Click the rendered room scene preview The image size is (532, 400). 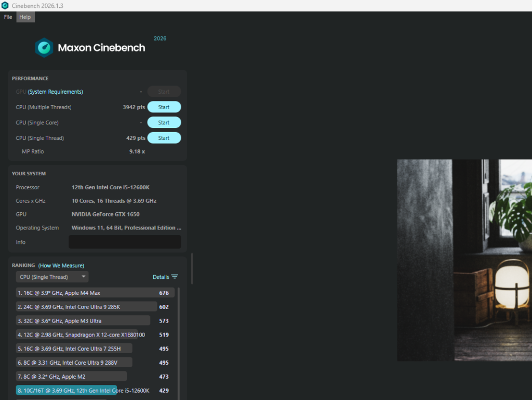click(464, 260)
